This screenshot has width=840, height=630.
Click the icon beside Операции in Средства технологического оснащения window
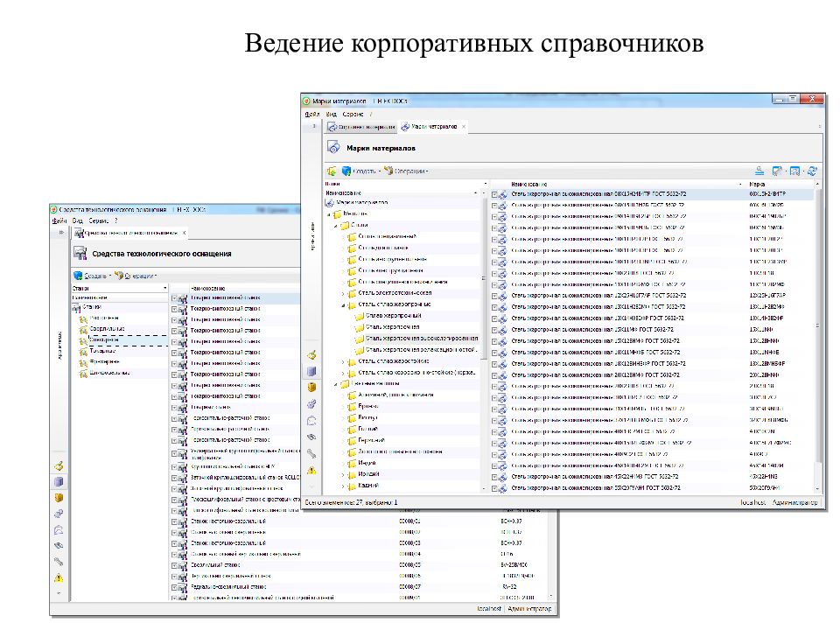click(119, 276)
